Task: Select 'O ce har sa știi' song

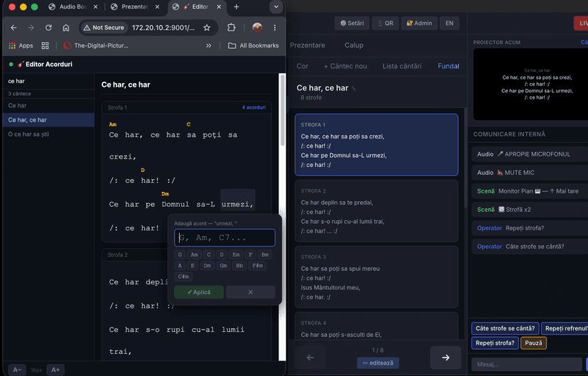Action: click(49, 134)
